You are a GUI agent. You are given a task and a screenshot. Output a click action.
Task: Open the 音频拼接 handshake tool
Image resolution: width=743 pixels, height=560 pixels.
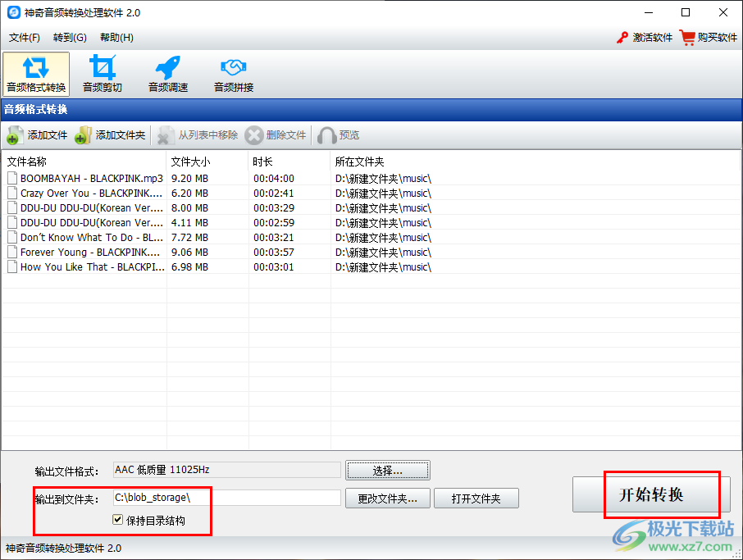[234, 74]
